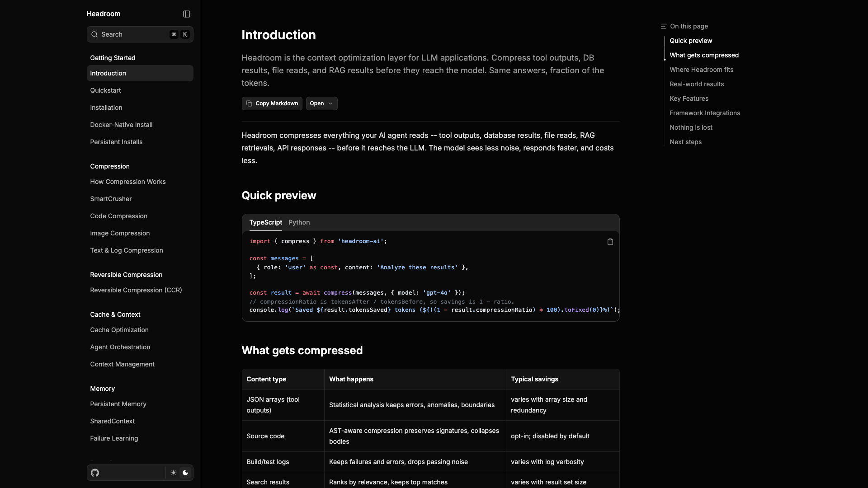Jump to Key Features section

(689, 99)
